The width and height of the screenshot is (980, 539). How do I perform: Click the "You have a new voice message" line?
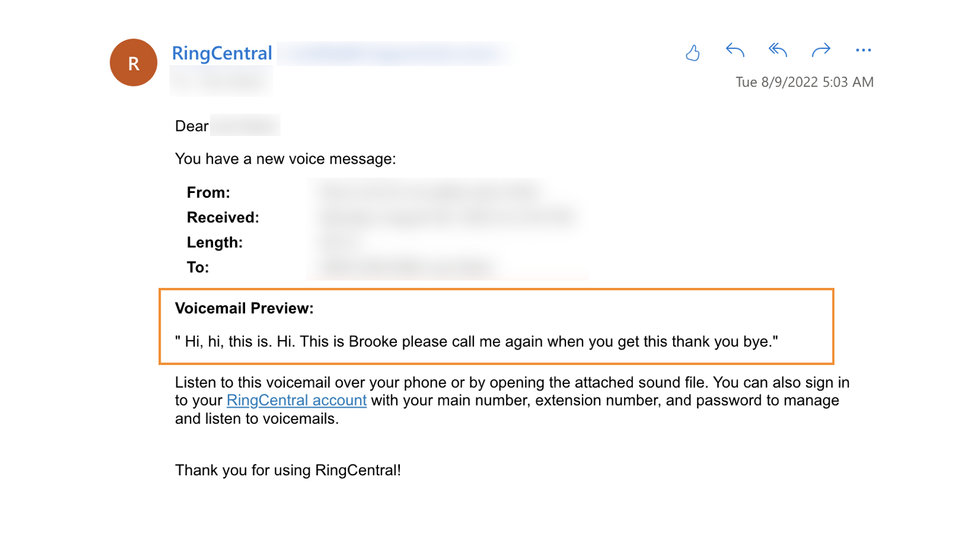coord(285,159)
